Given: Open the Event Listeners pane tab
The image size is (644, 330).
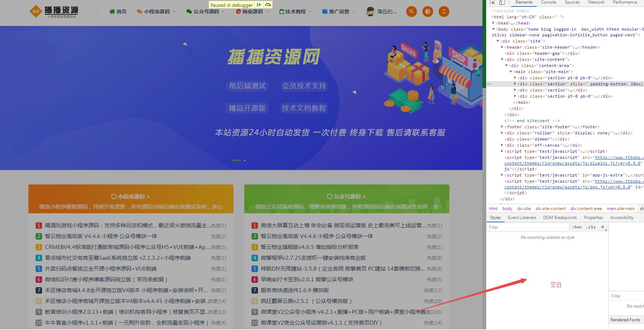Looking at the screenshot, I should [x=522, y=218].
